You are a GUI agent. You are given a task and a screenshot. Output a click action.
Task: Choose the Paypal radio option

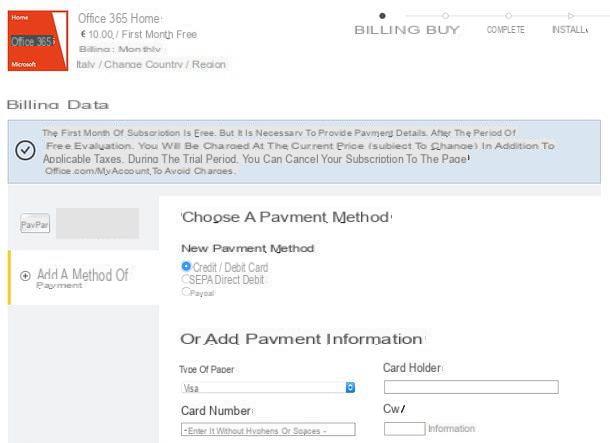(186, 291)
